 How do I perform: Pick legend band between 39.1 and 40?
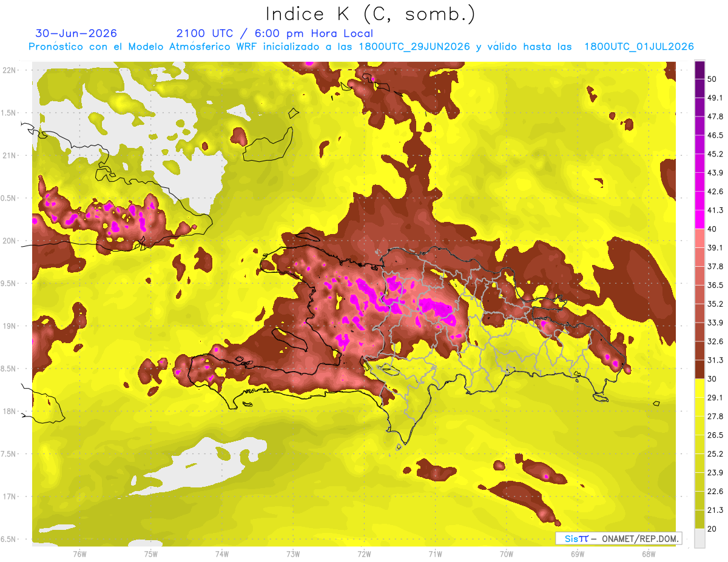pyautogui.click(x=699, y=238)
